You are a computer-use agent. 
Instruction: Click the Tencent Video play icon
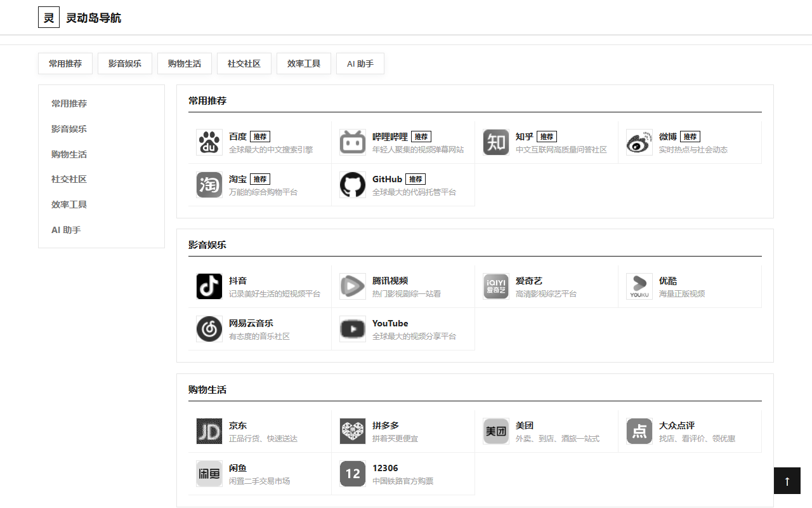[353, 286]
